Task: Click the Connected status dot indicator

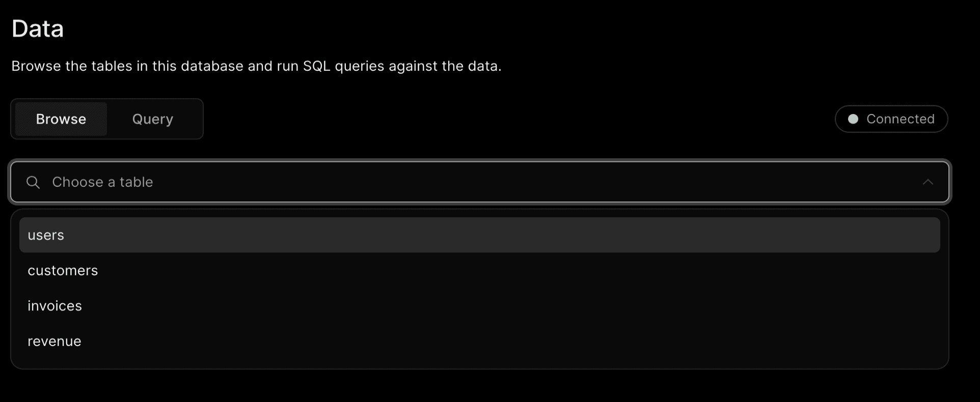Action: click(x=853, y=119)
